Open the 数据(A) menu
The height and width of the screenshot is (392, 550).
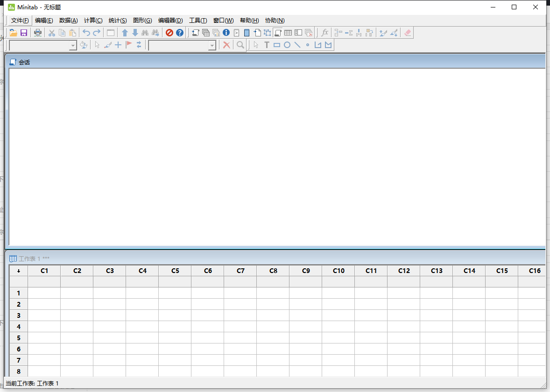(x=68, y=21)
